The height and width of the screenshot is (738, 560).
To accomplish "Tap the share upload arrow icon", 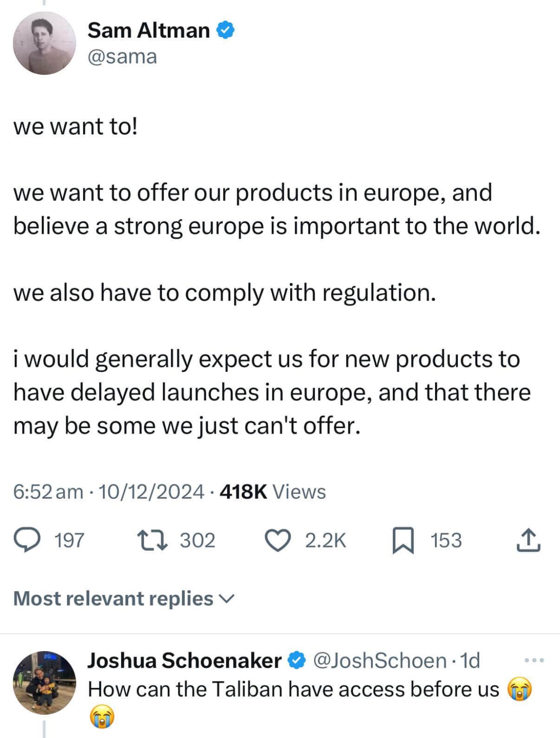I will click(528, 540).
